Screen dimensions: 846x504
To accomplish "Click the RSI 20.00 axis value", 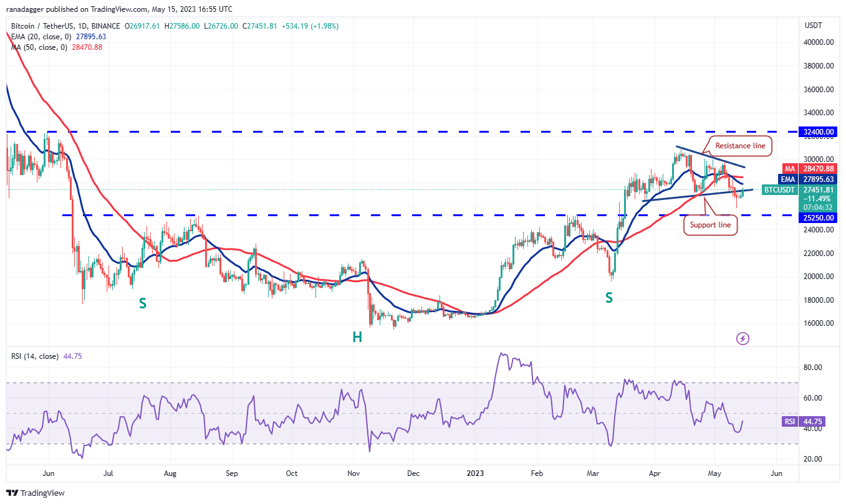I will [812, 459].
